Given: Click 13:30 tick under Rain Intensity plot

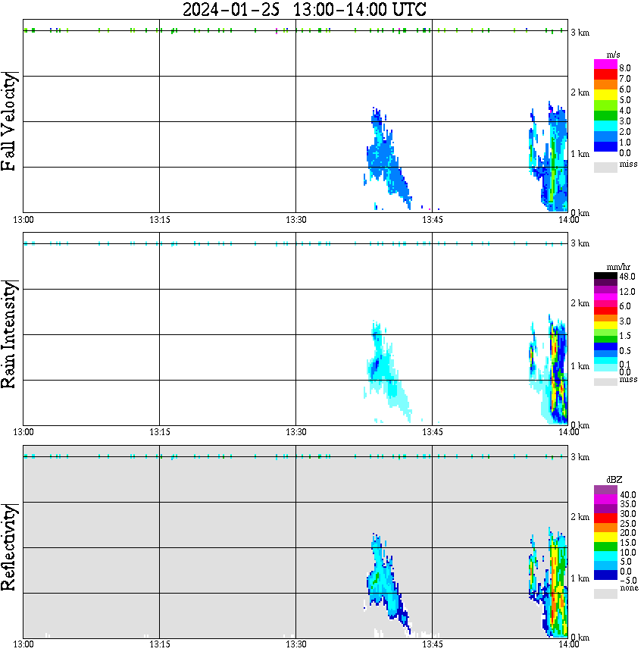Looking at the screenshot, I should point(295,432).
